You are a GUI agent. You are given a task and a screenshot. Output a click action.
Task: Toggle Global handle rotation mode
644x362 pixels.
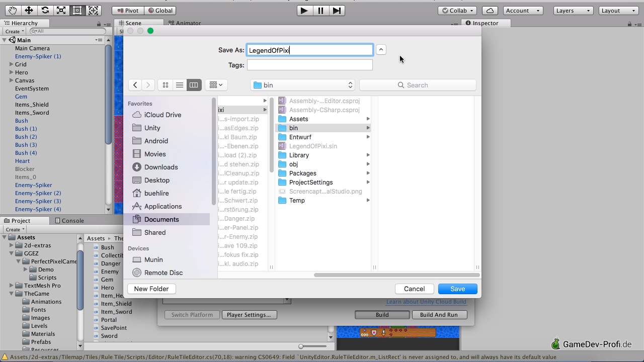tap(160, 10)
